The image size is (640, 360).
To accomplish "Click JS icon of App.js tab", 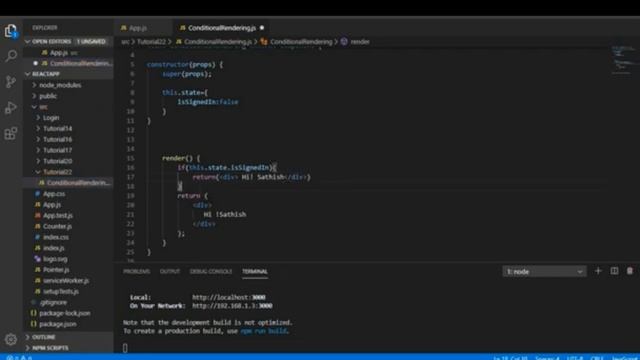I will (124, 28).
